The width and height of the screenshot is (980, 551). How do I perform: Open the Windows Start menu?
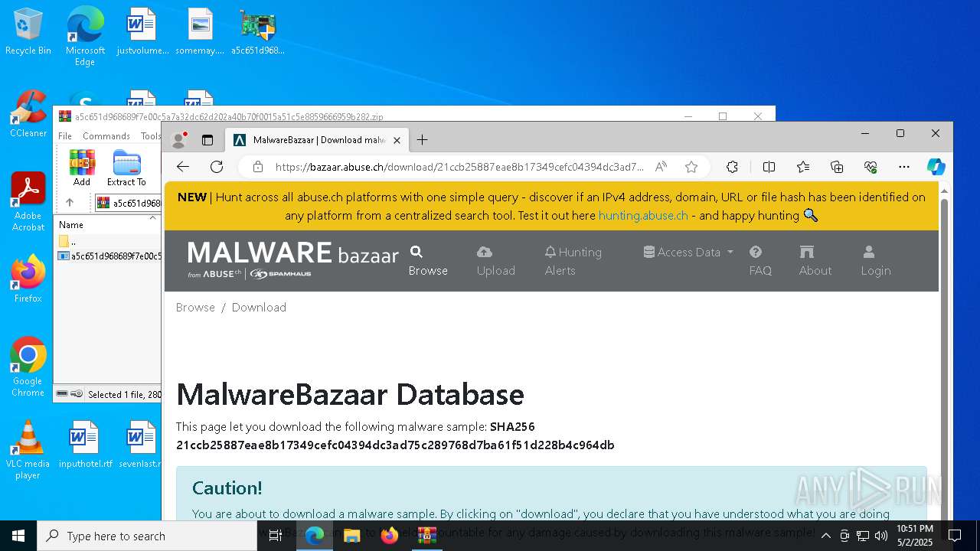tap(18, 536)
